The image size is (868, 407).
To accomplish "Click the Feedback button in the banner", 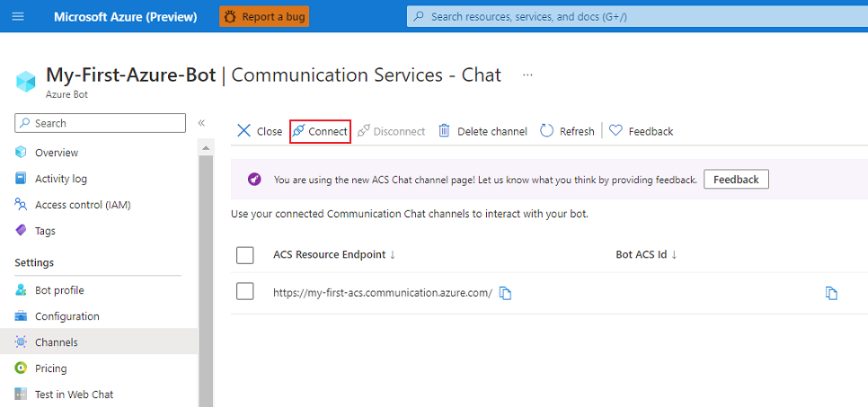I will pos(736,180).
